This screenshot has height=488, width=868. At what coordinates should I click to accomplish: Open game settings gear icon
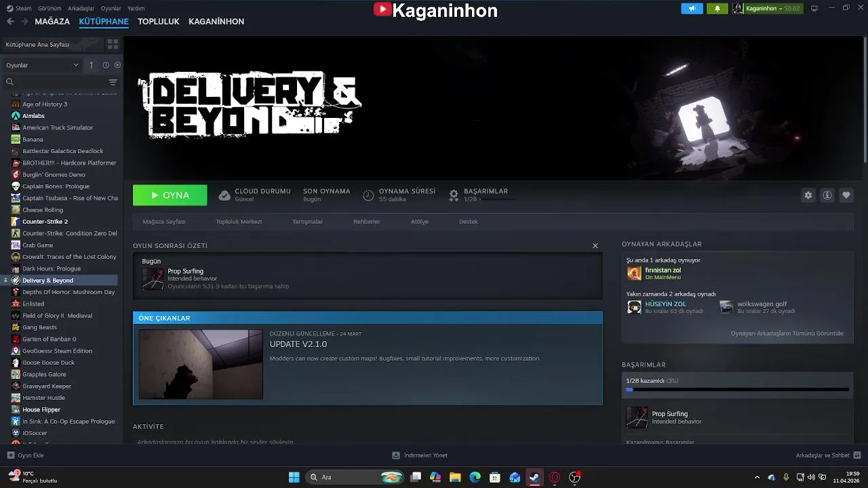pos(808,195)
